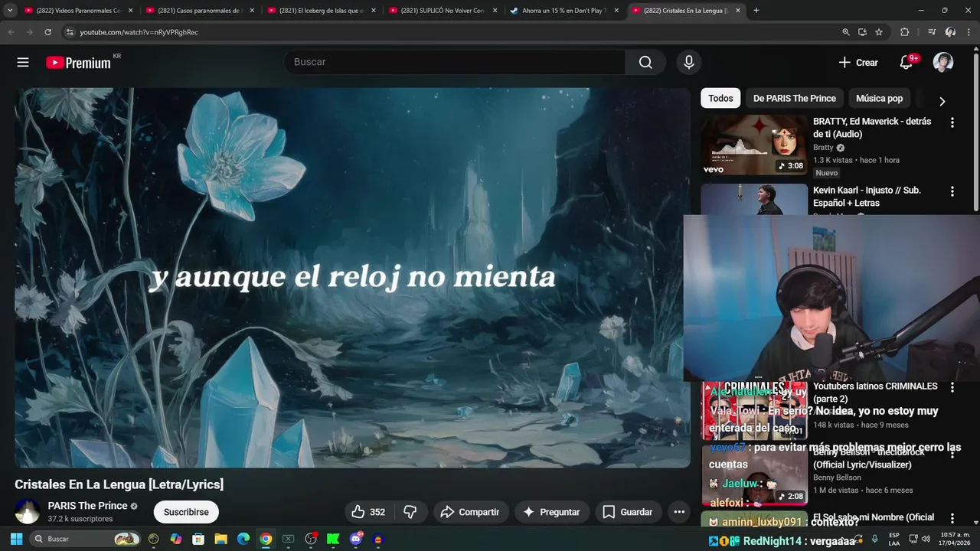This screenshot has height=551, width=980.
Task: Open the YouTube hamburger guide menu
Action: pyautogui.click(x=23, y=62)
